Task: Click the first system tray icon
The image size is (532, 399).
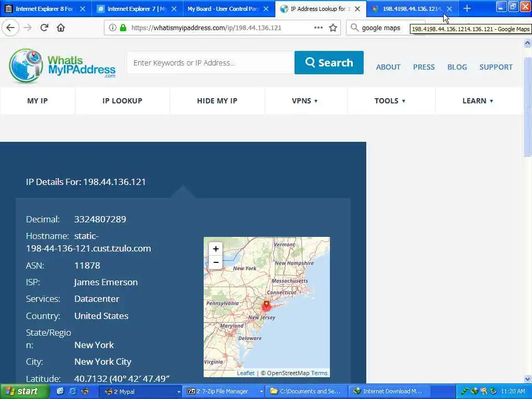Action: click(465, 391)
